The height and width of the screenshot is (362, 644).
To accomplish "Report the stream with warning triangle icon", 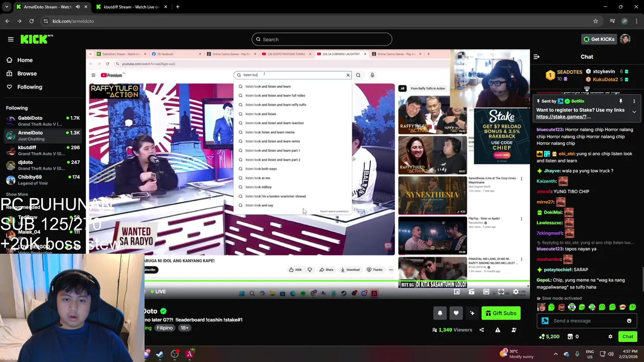I will click(498, 330).
